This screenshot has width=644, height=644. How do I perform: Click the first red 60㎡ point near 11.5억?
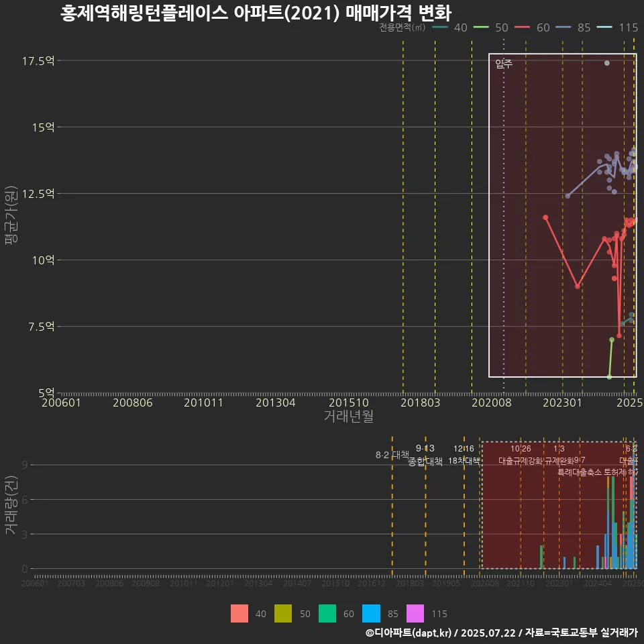click(545, 217)
